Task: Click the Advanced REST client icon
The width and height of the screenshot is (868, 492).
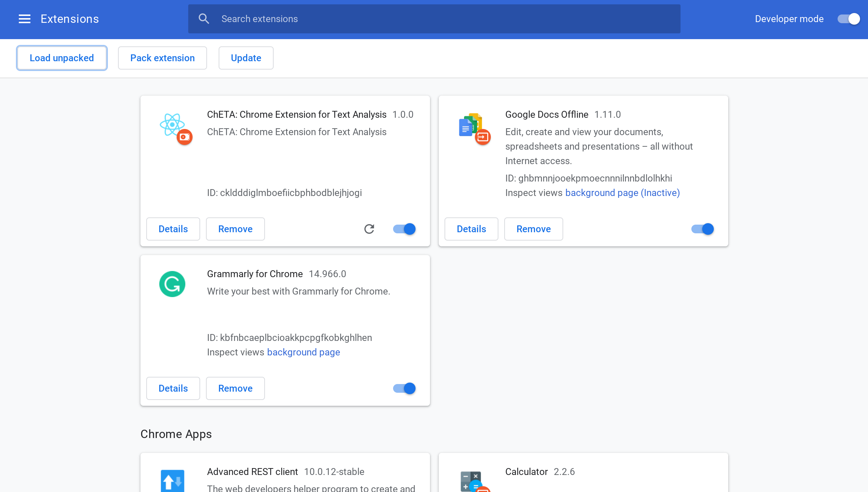Action: click(172, 481)
